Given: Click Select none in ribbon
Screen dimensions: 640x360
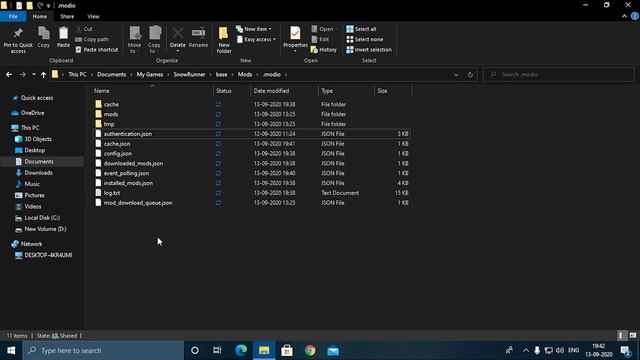Looking at the screenshot, I should [x=364, y=39].
